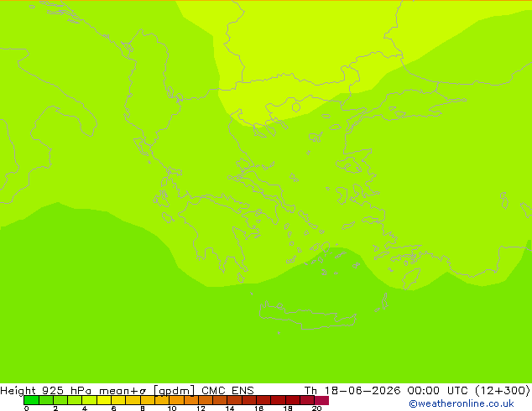This screenshot has height=411, width=532.
Task: Click the date text "Th 18-06-2026 00:00 UTC (12+300)"
Action: 417,390
